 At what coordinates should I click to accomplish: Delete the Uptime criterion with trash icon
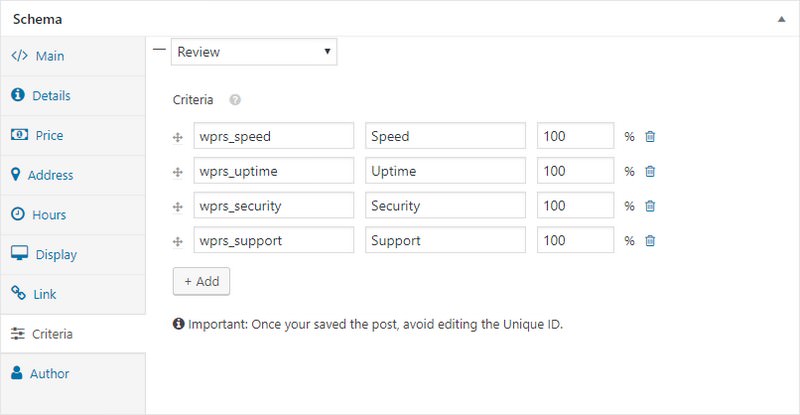point(650,171)
